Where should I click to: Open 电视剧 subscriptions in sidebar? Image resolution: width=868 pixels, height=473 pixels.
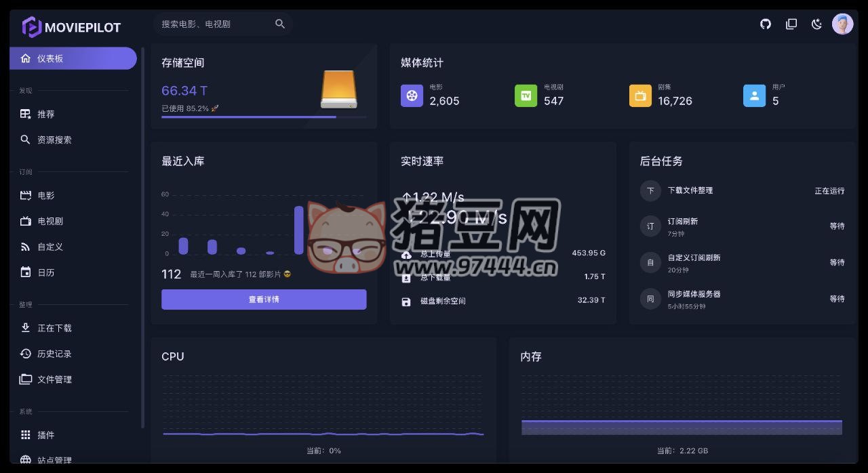point(50,221)
